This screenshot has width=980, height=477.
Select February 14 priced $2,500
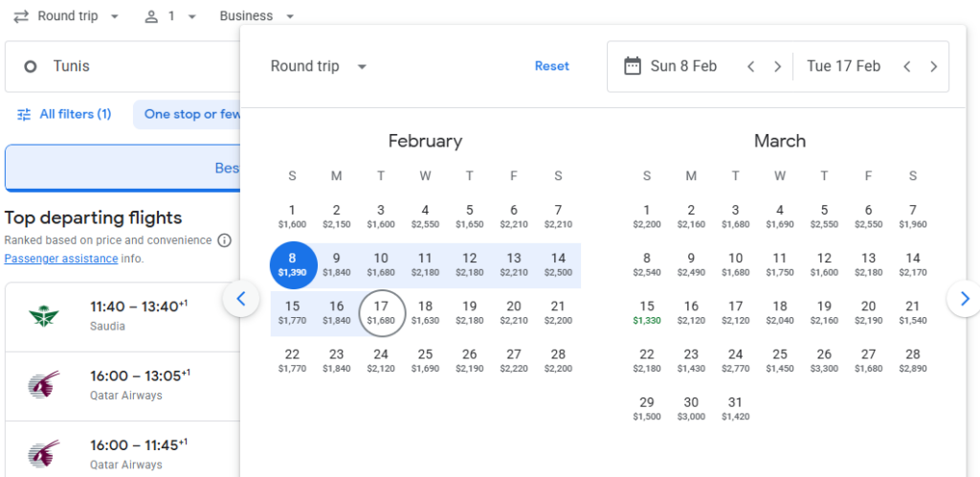click(558, 264)
